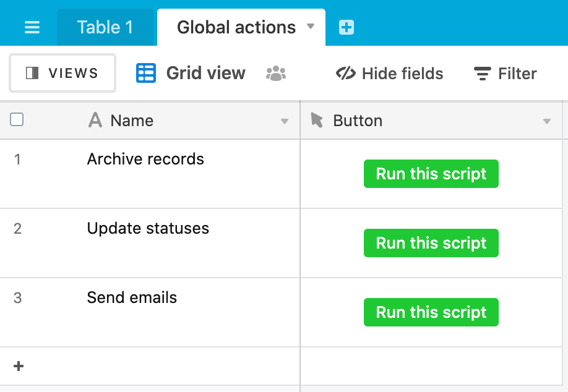Image resolution: width=568 pixels, height=392 pixels.
Task: Open the hamburger tables menu icon
Action: click(x=32, y=27)
